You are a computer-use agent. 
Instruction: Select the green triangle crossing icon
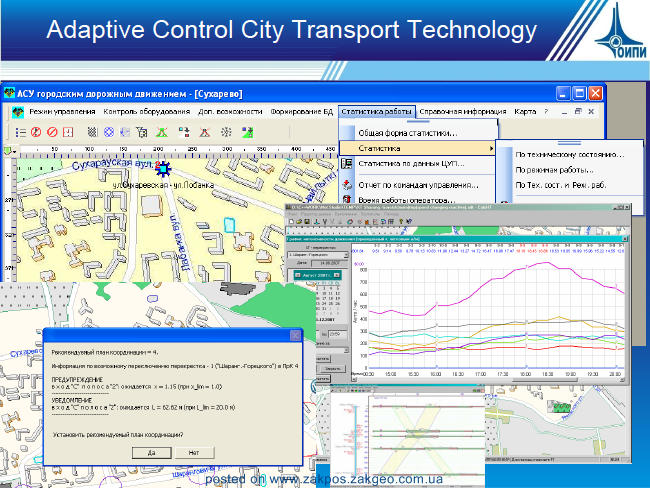(162, 132)
